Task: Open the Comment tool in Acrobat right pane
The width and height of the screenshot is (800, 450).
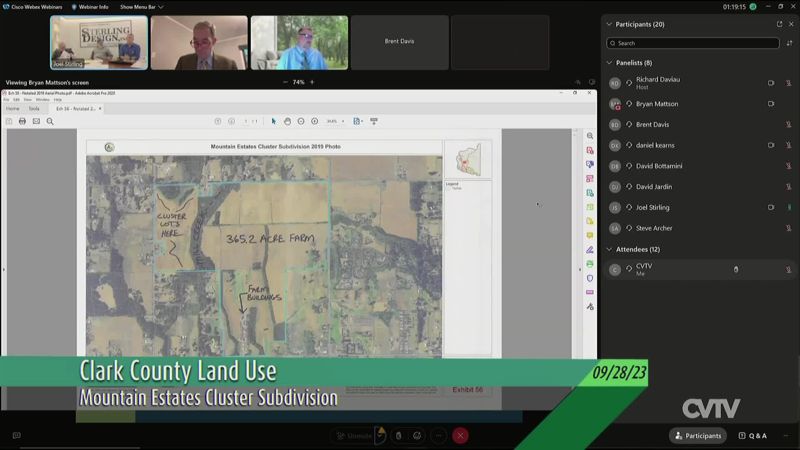Action: (590, 236)
